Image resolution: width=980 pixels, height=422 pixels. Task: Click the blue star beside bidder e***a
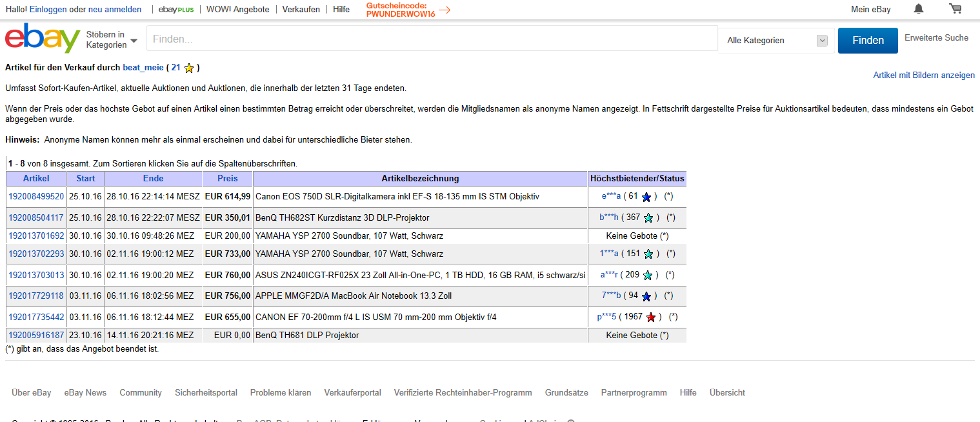pos(646,197)
